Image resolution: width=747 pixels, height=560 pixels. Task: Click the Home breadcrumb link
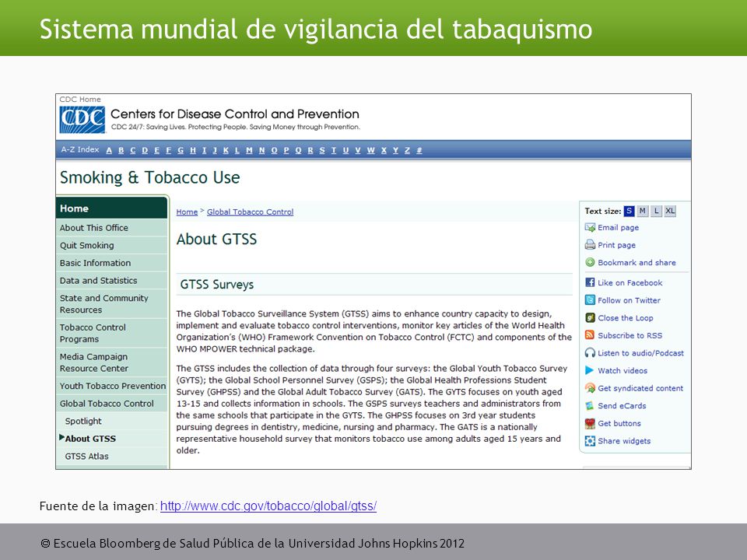[x=187, y=212]
